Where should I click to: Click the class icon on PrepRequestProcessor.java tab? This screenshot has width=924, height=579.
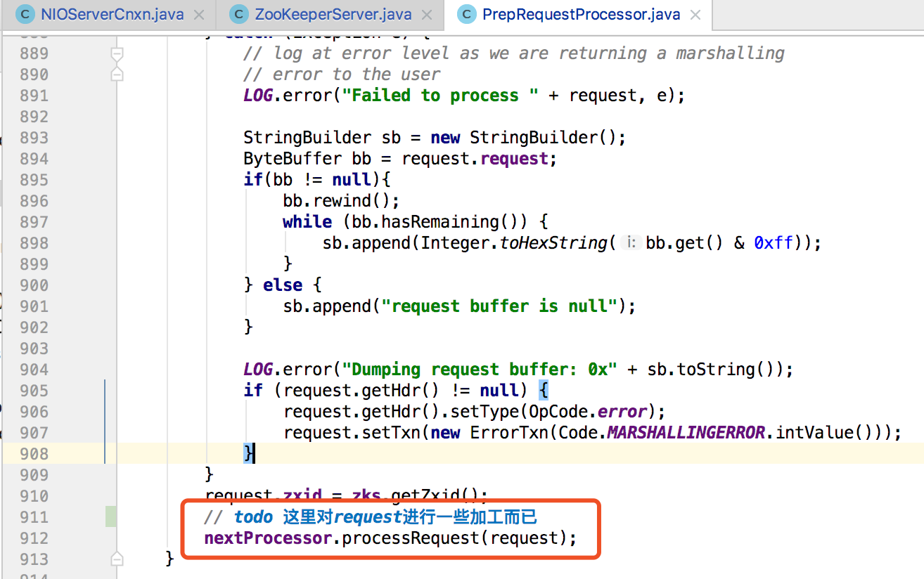click(x=468, y=13)
